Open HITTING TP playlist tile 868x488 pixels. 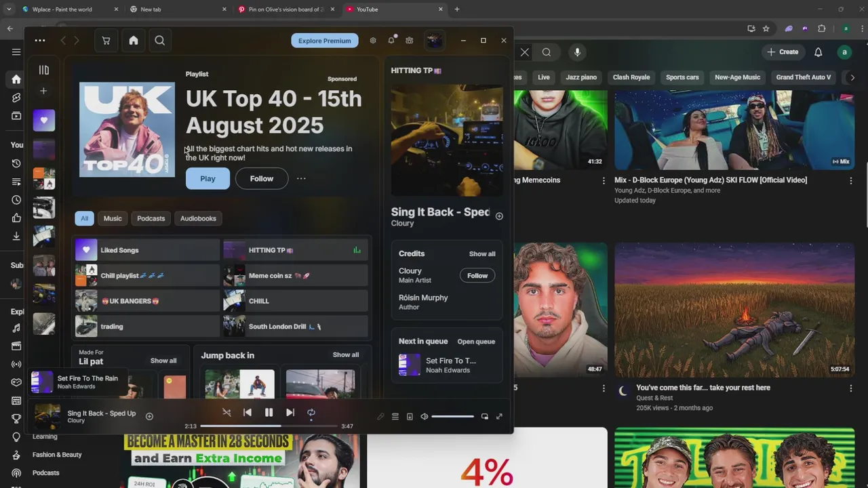click(296, 250)
